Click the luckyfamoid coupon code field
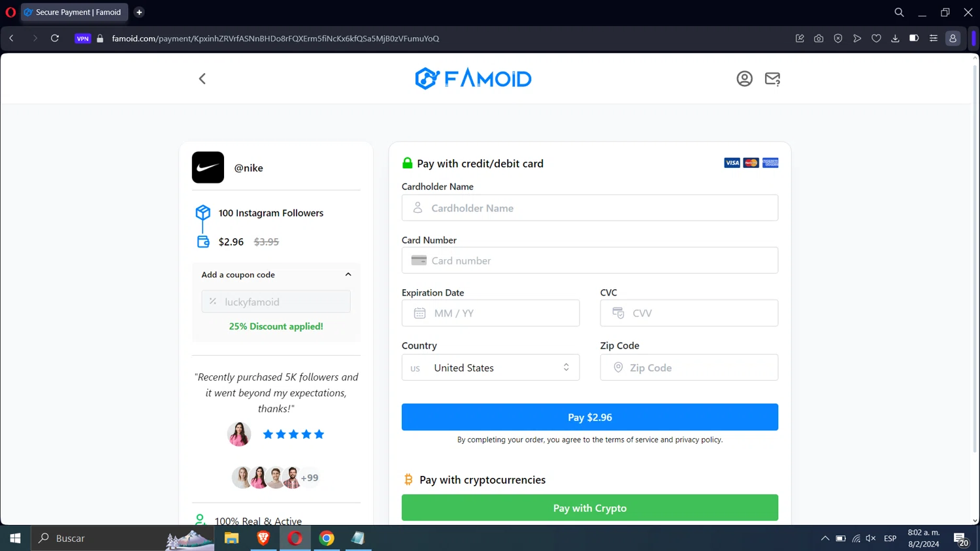Image resolution: width=980 pixels, height=551 pixels. (x=276, y=302)
